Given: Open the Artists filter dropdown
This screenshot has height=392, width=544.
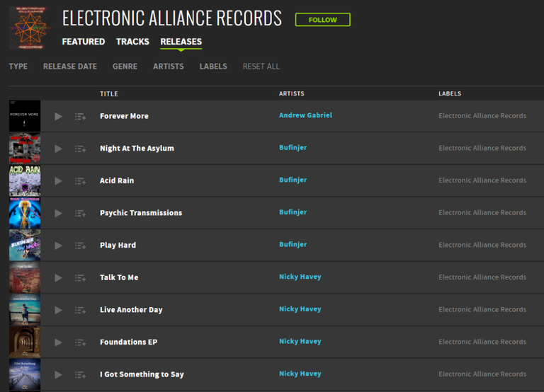Looking at the screenshot, I should click(169, 67).
